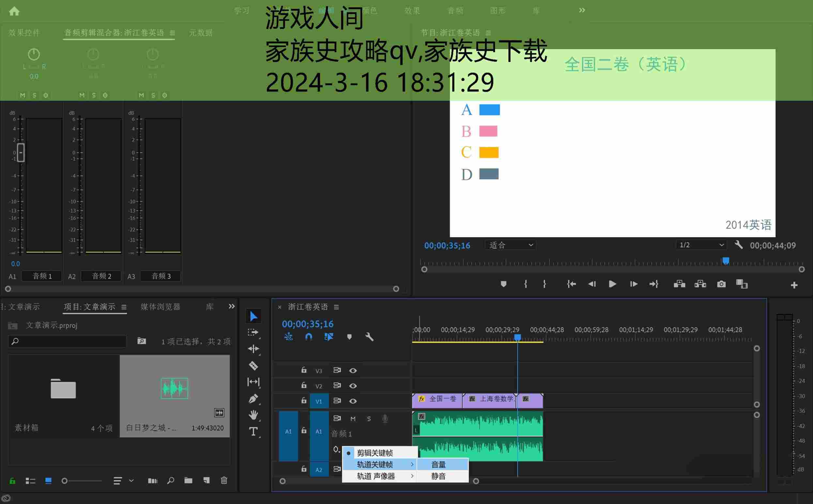
Task: Select the Hand tool
Action: (253, 415)
